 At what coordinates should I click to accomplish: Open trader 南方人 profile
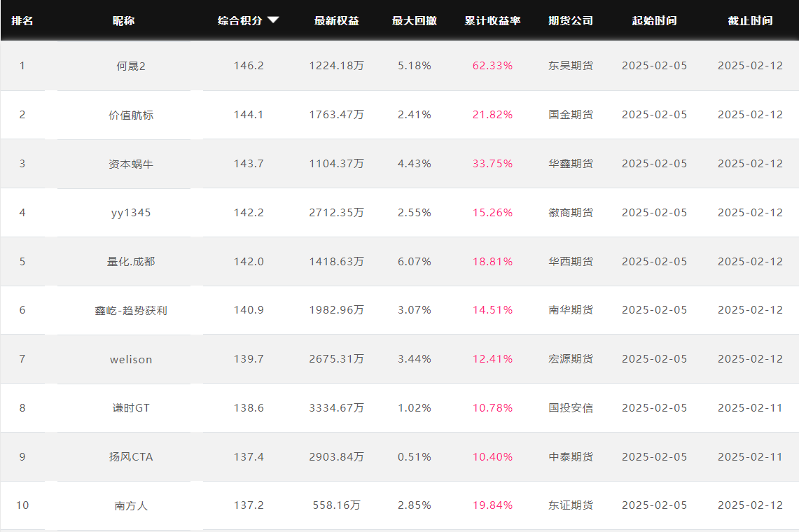point(131,505)
